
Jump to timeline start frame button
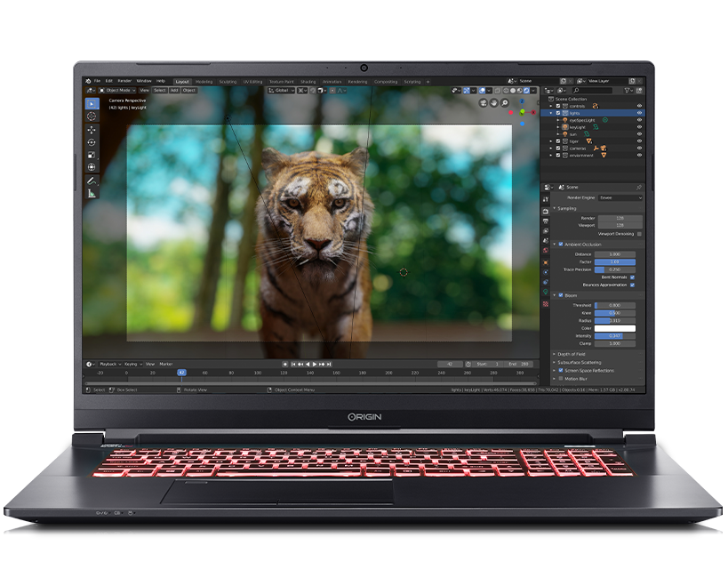[x=293, y=365]
